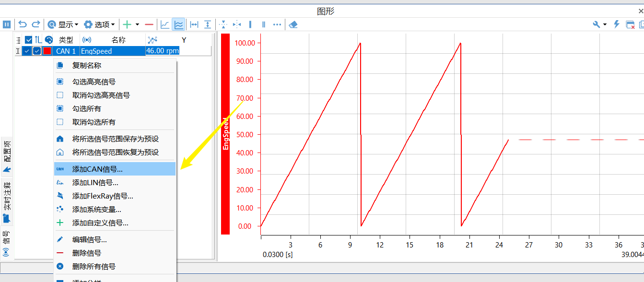Image resolution: width=644 pixels, height=282 pixels.
Task: Click the wrench tools icon
Action: (x=597, y=24)
